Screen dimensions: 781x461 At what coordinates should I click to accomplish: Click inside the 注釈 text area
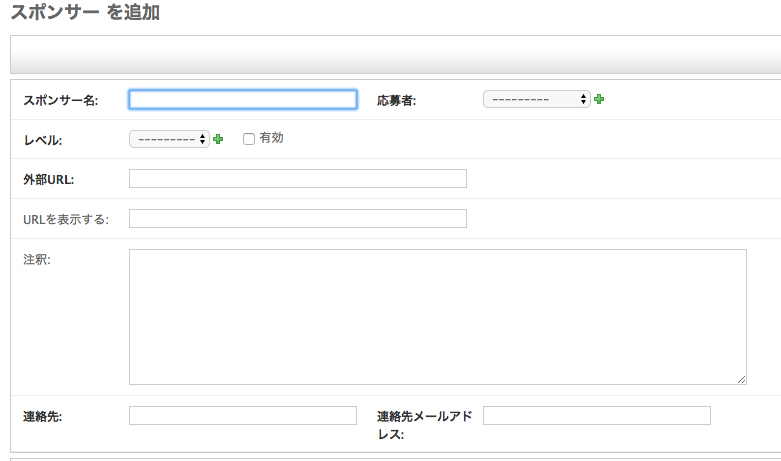tap(438, 317)
